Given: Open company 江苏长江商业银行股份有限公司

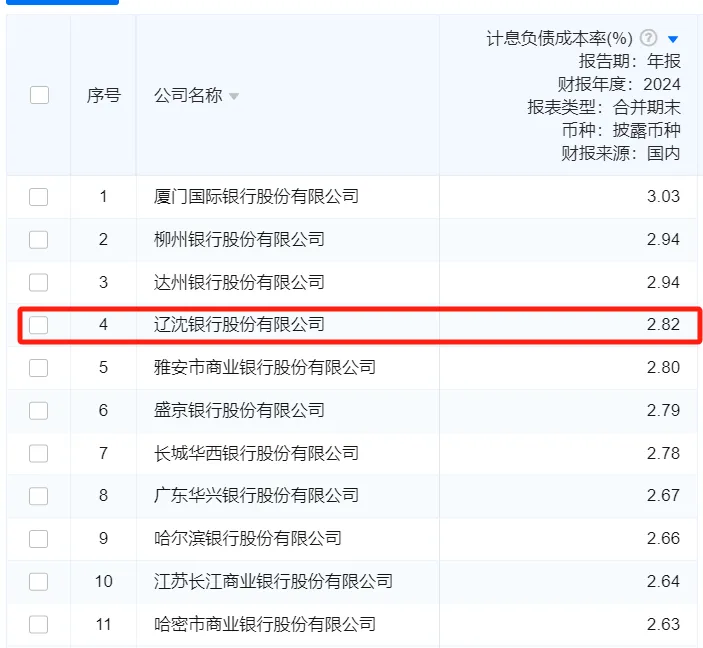Looking at the screenshot, I should coord(273,581).
